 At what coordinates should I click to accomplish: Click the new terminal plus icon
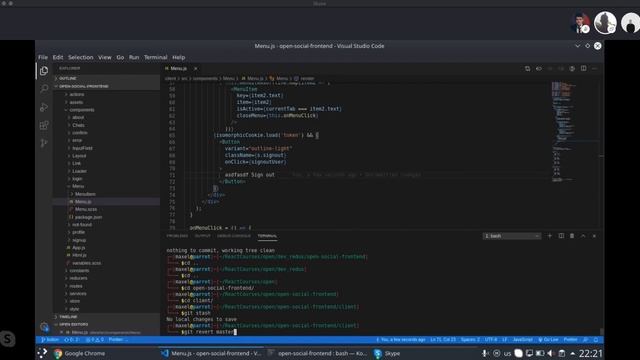pyautogui.click(x=549, y=236)
